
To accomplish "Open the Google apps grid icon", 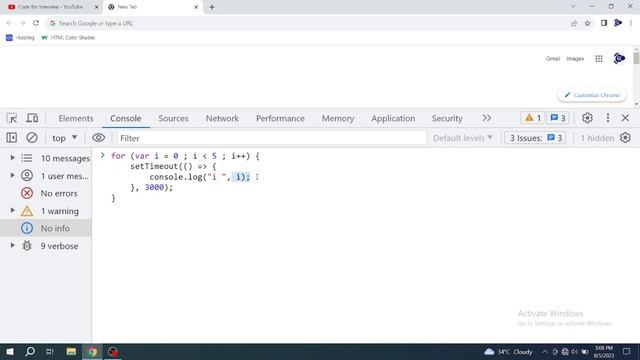I will click(x=599, y=59).
